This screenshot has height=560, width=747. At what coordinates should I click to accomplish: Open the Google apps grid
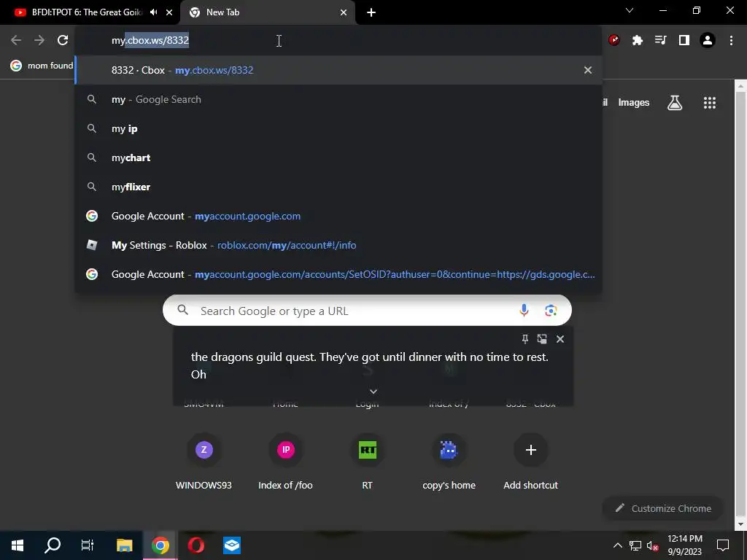point(710,102)
